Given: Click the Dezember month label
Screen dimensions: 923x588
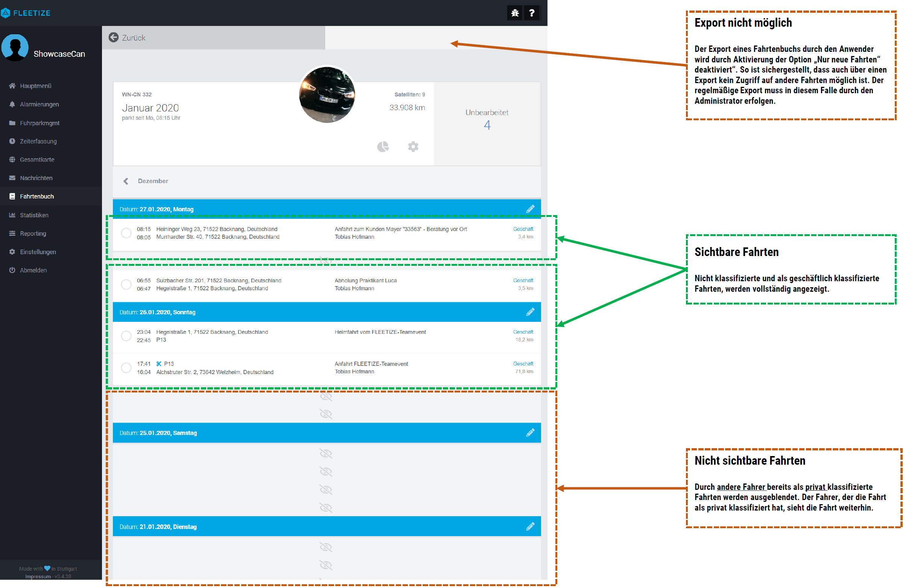Looking at the screenshot, I should (x=153, y=181).
